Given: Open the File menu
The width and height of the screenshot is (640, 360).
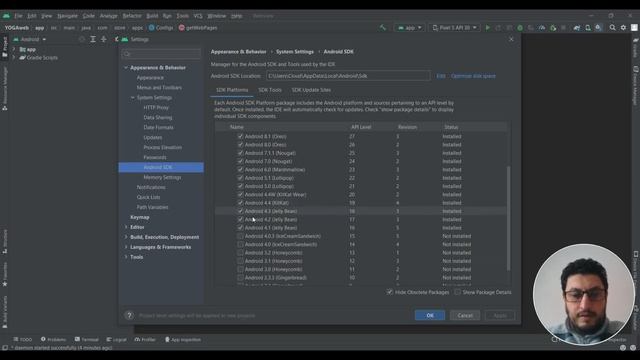Looking at the screenshot, I should [x=18, y=16].
